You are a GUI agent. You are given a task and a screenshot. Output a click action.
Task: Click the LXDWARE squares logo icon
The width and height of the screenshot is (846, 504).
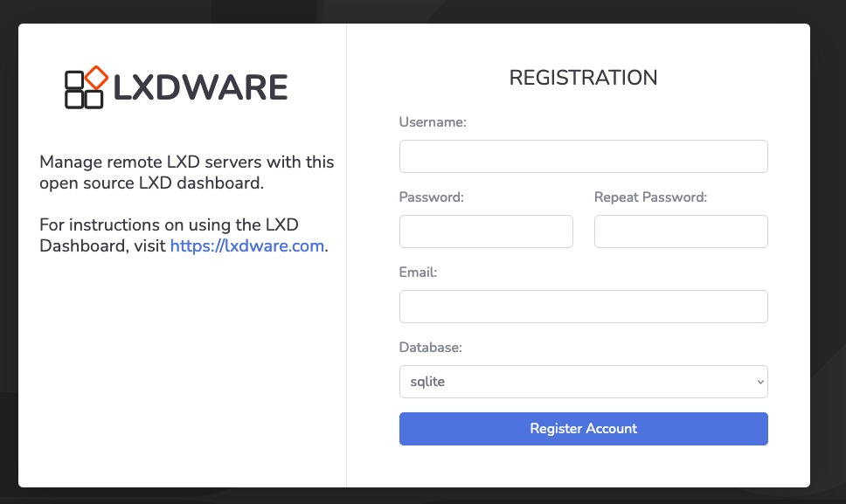84,89
